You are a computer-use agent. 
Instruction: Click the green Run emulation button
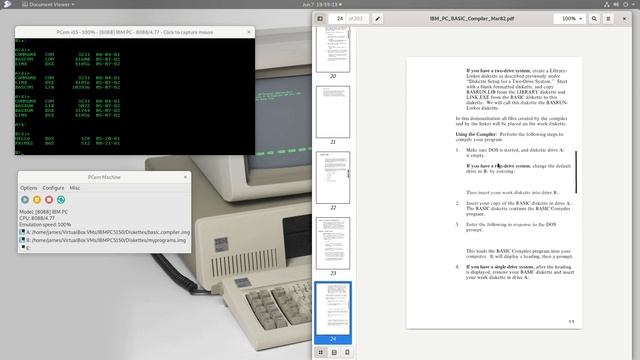pyautogui.click(x=25, y=200)
